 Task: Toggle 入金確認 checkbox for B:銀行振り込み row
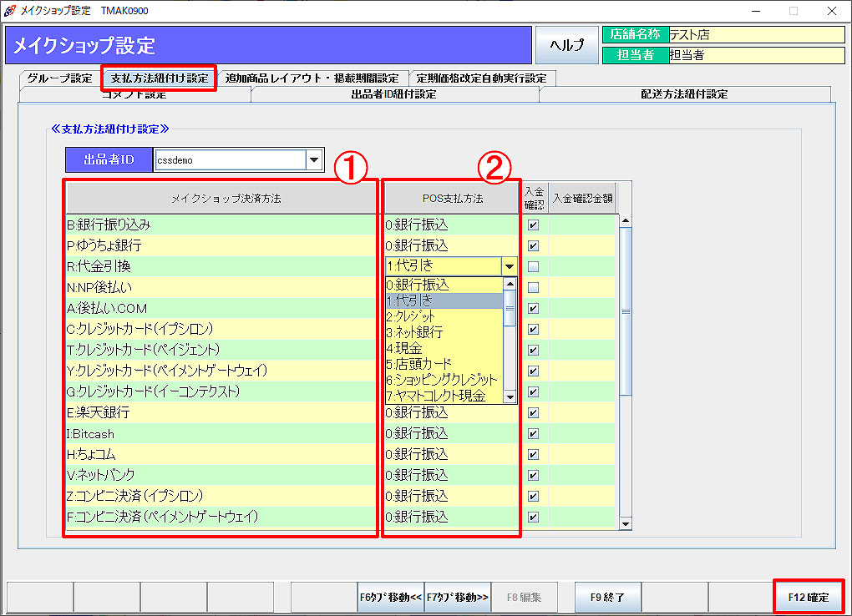click(x=533, y=225)
